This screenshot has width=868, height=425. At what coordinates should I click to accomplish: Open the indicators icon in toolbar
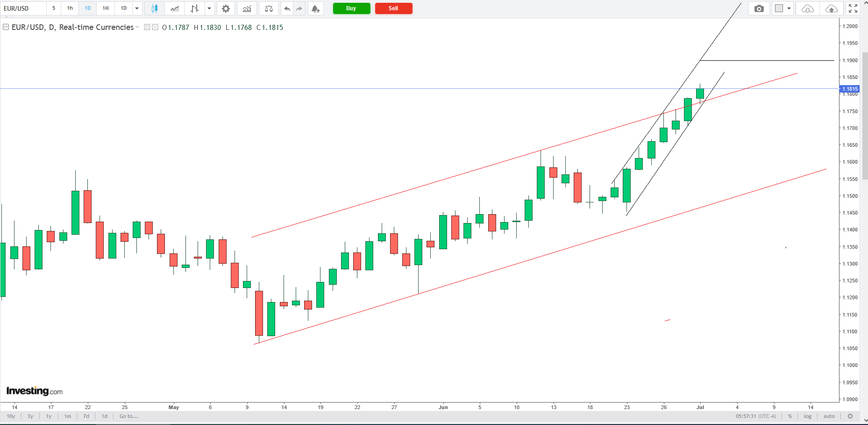[x=247, y=8]
